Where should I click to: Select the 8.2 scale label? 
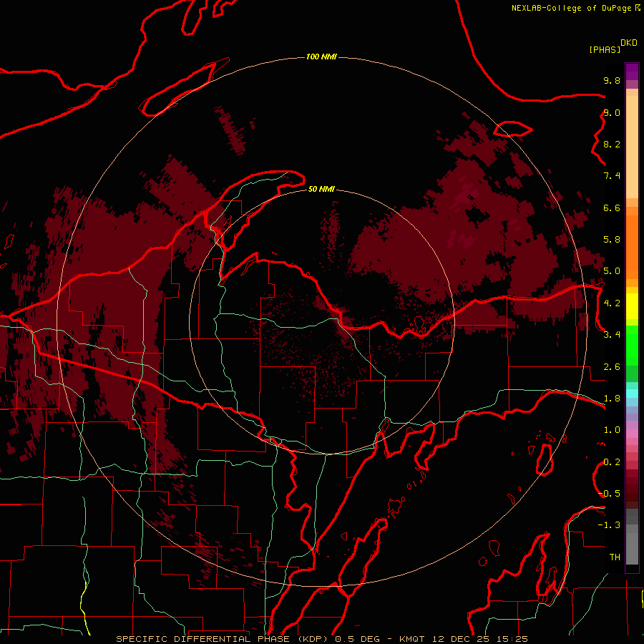click(612, 144)
